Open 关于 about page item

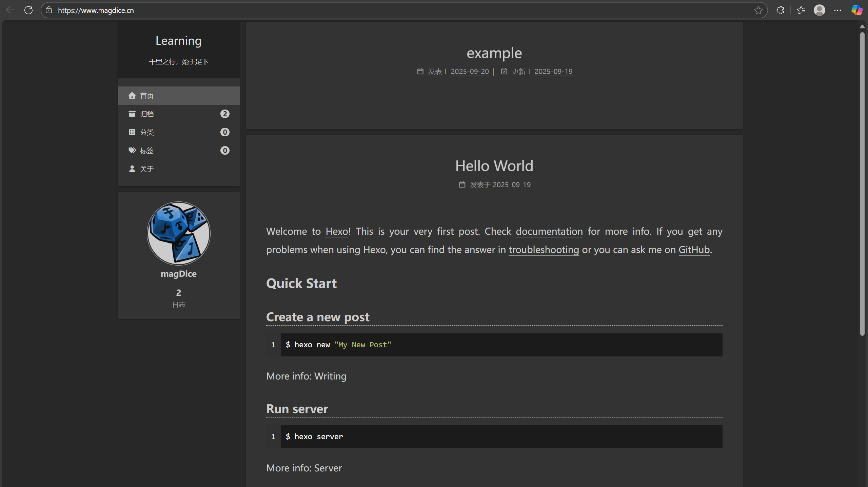146,169
